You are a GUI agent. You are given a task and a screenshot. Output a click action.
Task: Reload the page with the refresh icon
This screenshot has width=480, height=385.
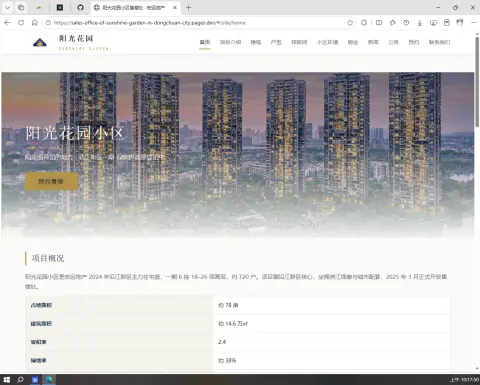point(21,23)
